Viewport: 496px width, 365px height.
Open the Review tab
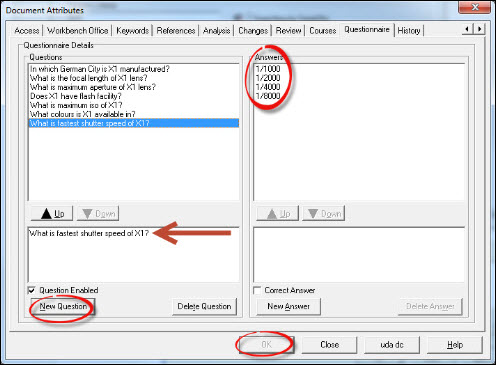[288, 31]
